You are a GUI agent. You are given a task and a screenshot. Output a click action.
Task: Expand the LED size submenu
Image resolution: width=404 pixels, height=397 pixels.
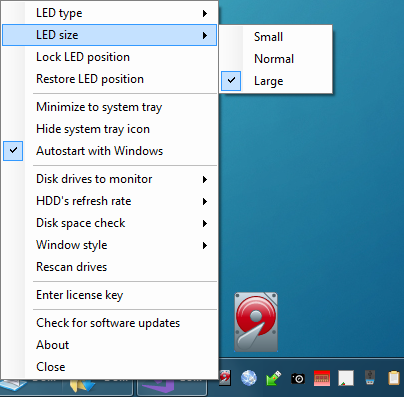tap(109, 35)
